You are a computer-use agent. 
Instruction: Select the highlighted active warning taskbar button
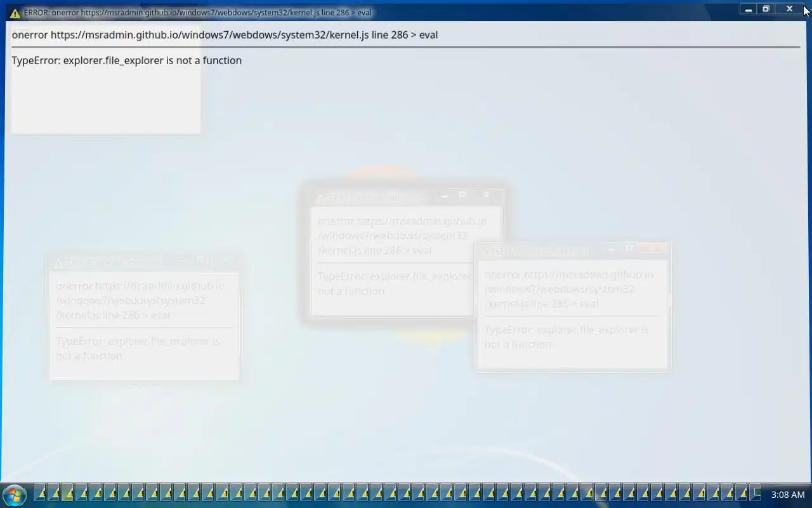tap(67, 493)
